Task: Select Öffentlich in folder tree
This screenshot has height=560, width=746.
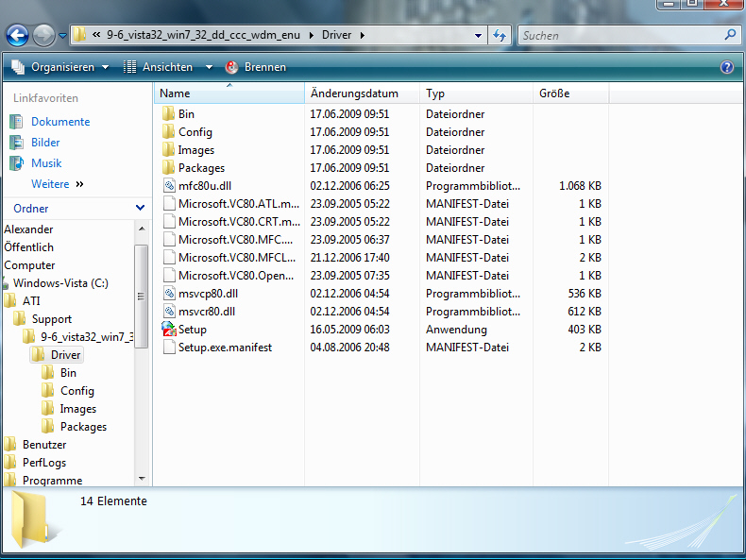Action: [28, 247]
